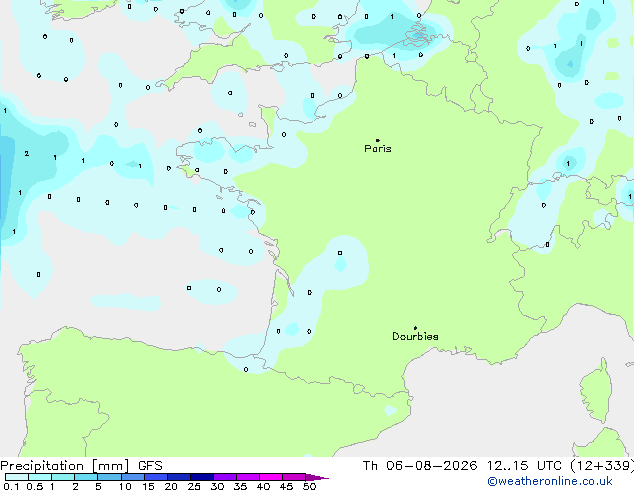
Task: Pick the legend swatch between 30 and 35
Action: click(x=225, y=477)
